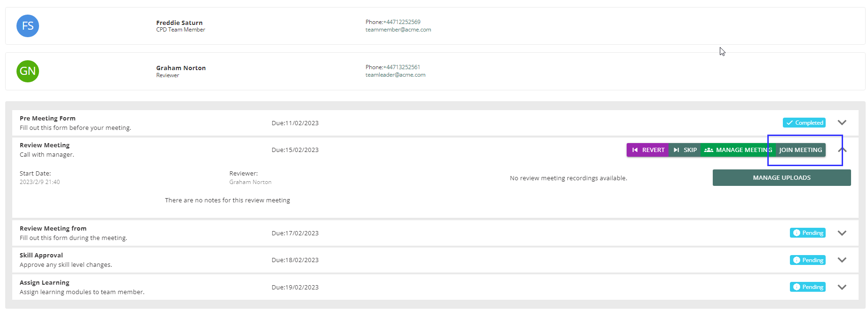Expand the Review Meeting from row
Image resolution: width=868 pixels, height=312 pixels.
coord(842,233)
